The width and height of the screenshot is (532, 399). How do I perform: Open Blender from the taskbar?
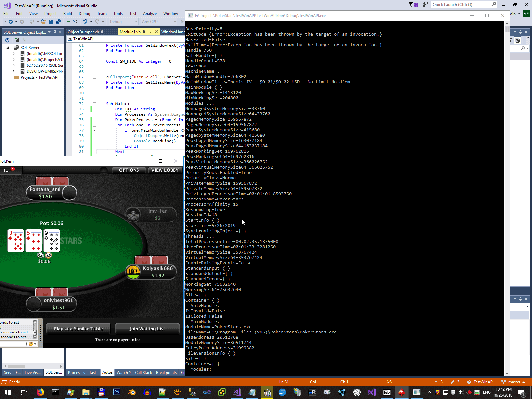(x=132, y=392)
